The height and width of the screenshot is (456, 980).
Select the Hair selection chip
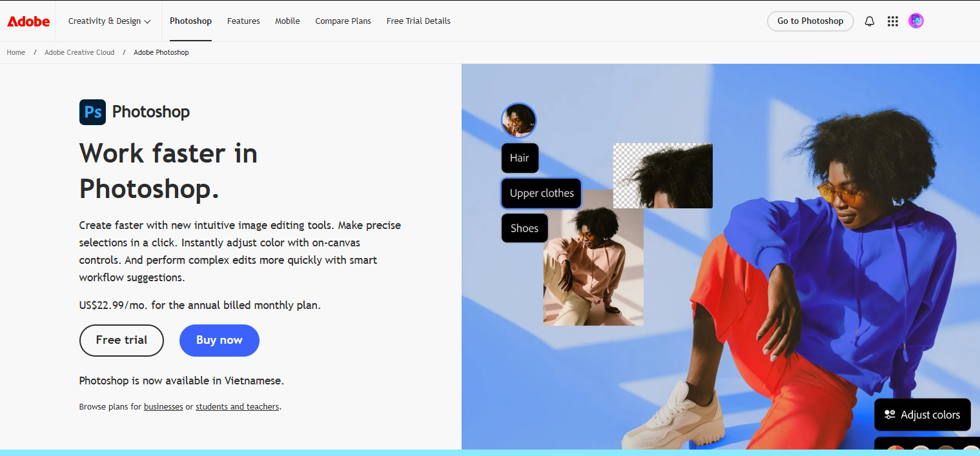pyautogui.click(x=520, y=158)
